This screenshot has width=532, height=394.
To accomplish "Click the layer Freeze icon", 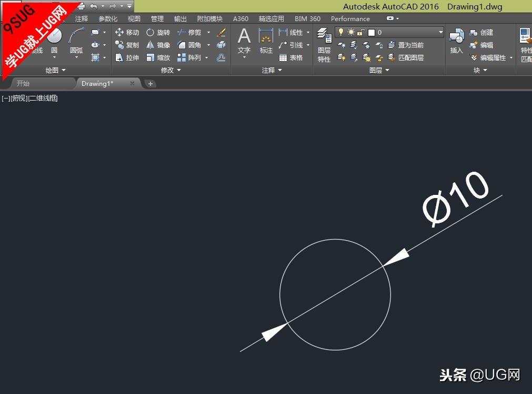I will [366, 45].
